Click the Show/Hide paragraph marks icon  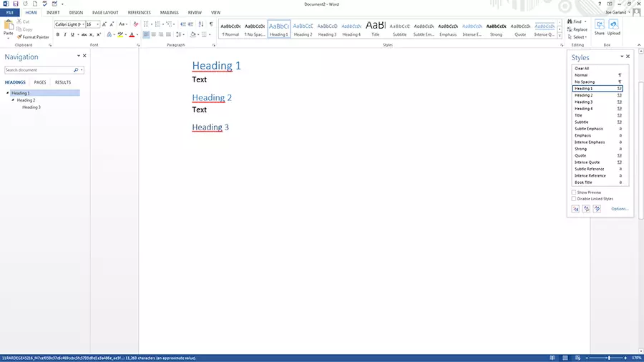212,24
